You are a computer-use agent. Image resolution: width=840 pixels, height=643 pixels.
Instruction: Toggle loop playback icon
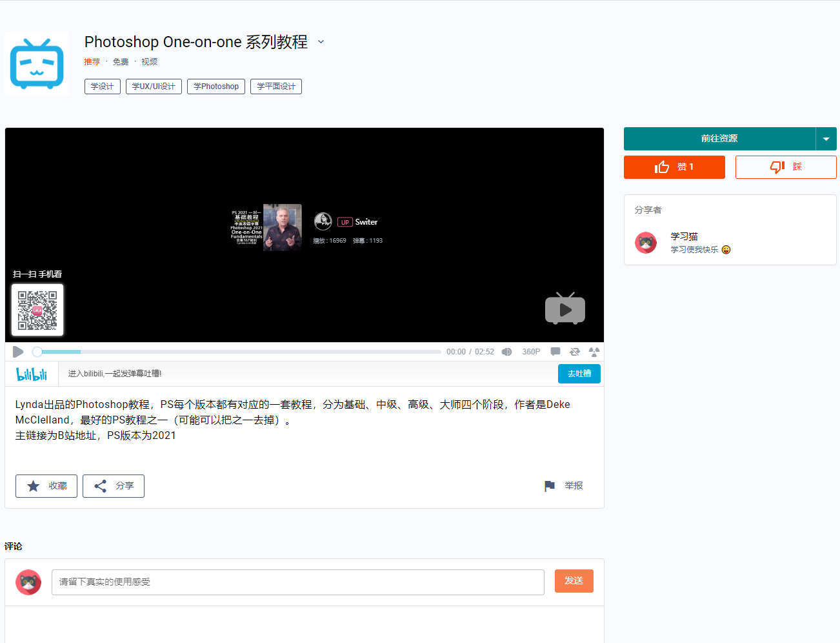click(574, 352)
